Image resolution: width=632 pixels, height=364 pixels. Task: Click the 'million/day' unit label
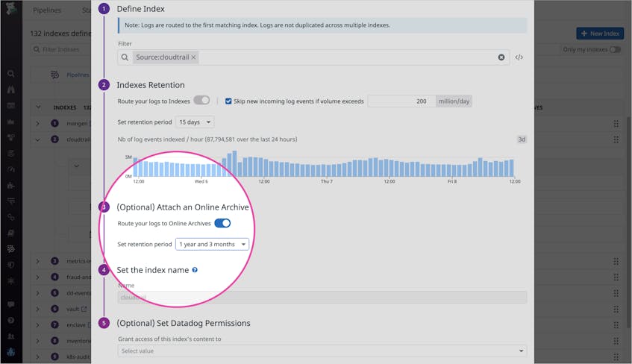click(454, 101)
